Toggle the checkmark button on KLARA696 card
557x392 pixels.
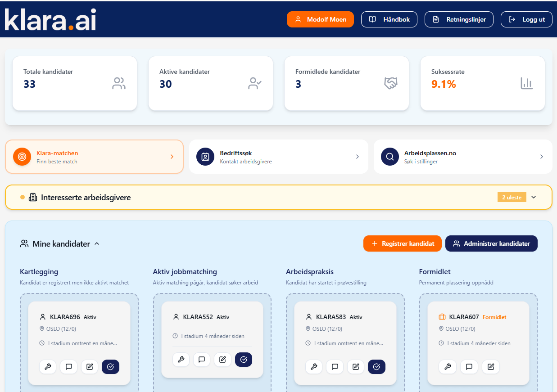pos(110,367)
